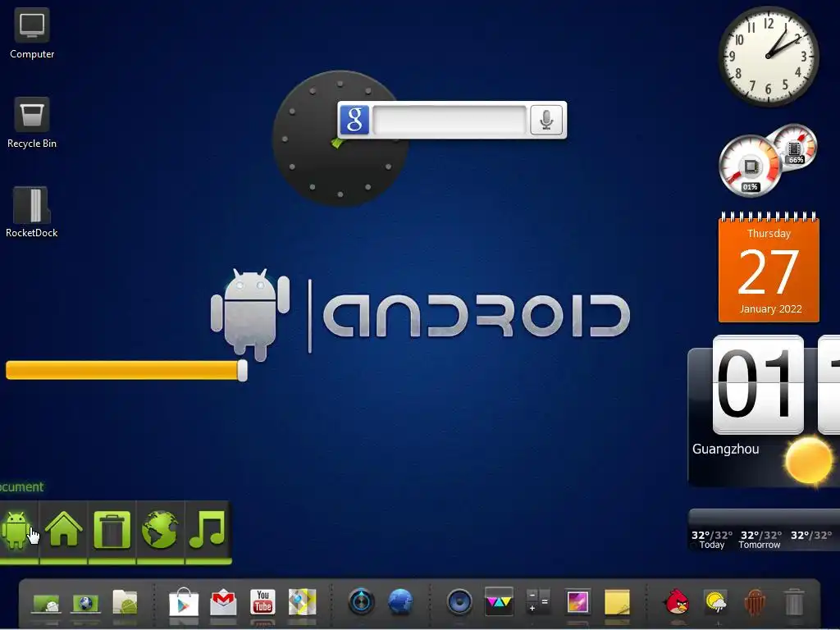Image resolution: width=840 pixels, height=630 pixels.
Task: Click the Today forecast entry
Action: tap(712, 540)
